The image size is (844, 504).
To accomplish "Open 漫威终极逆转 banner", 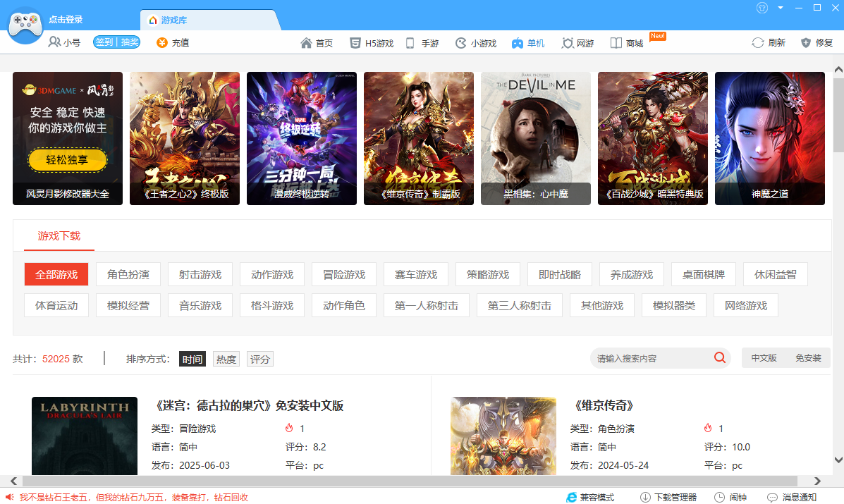I will 302,138.
